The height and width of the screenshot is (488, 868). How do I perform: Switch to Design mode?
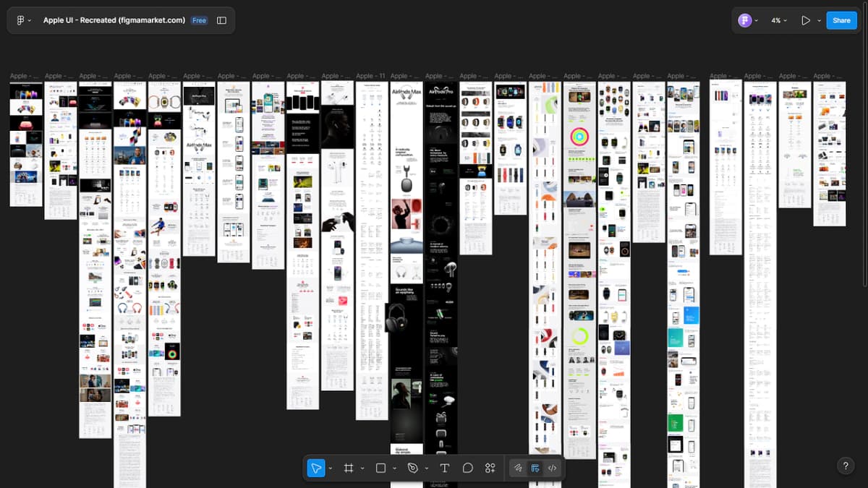(535, 468)
